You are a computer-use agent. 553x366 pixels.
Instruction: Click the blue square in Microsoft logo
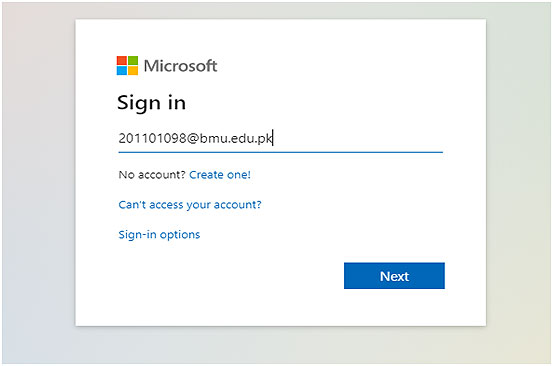(x=122, y=71)
